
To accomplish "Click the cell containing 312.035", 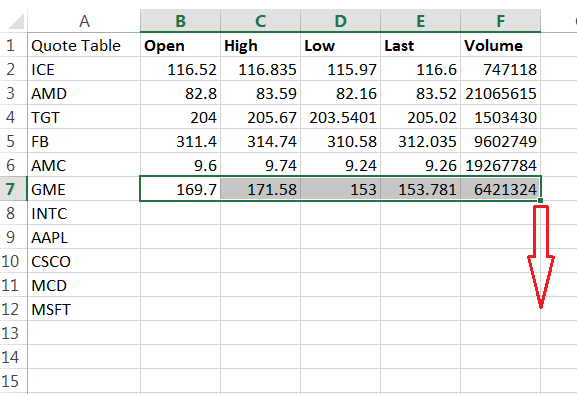I will click(421, 141).
